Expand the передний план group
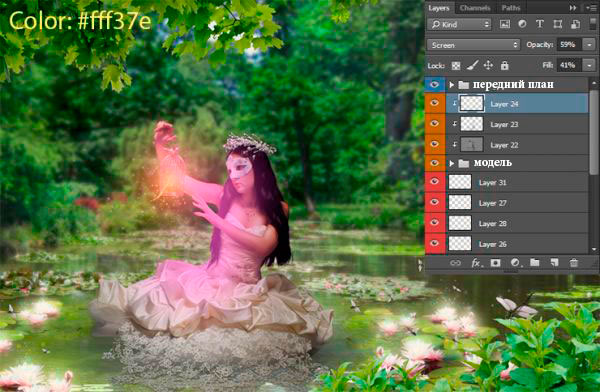This screenshot has height=392, width=600. point(452,85)
